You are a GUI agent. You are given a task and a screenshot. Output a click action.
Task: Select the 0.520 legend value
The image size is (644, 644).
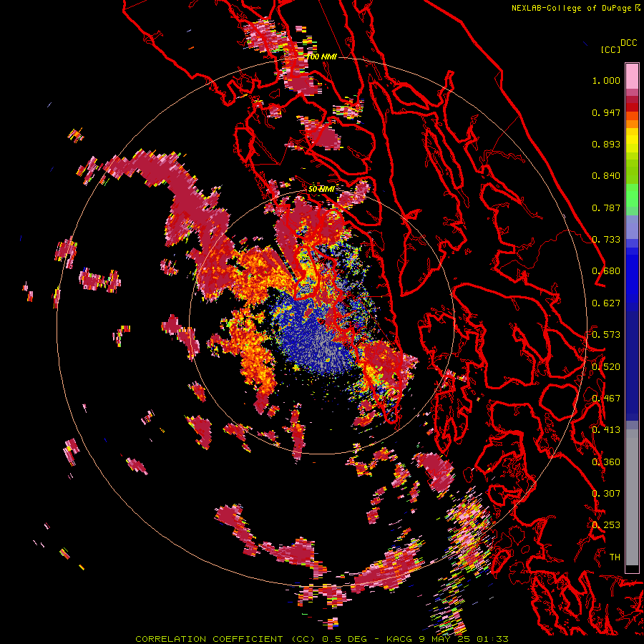point(606,367)
